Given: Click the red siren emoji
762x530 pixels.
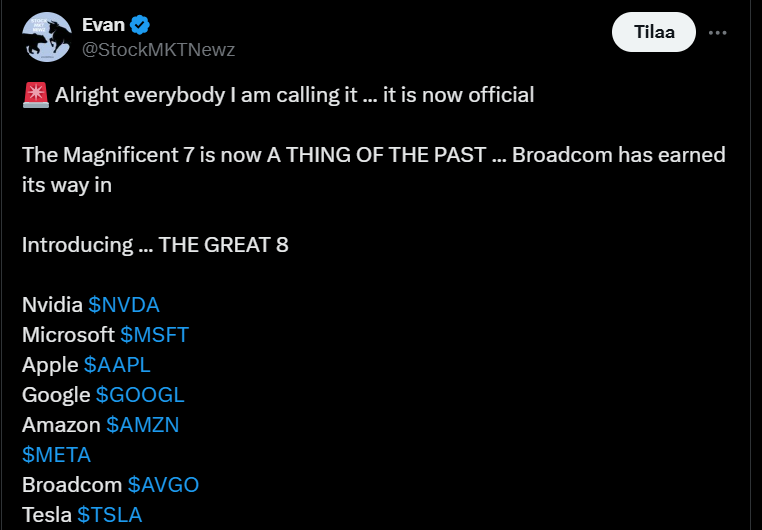Looking at the screenshot, I should pos(32,95).
